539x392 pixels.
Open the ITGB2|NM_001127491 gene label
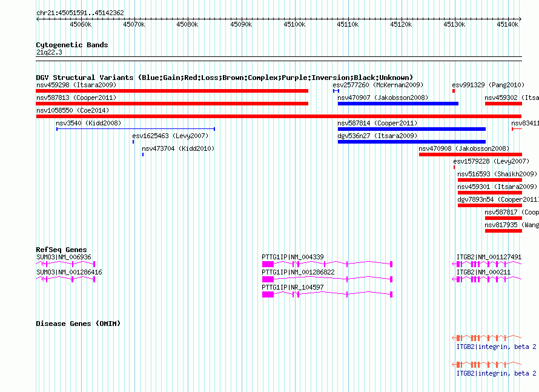pos(489,257)
